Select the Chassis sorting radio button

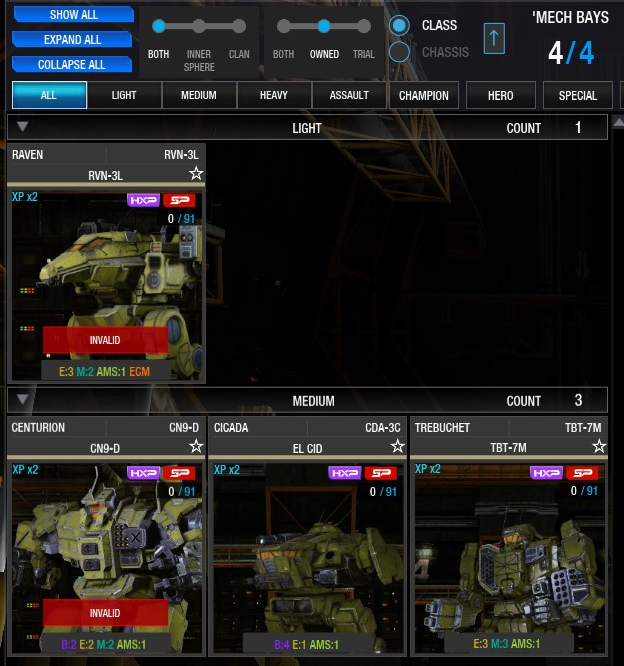(399, 52)
